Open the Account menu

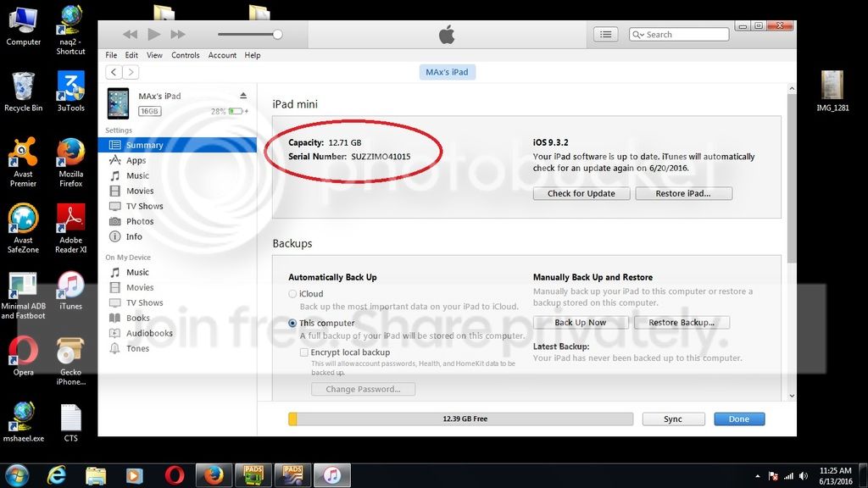coord(222,55)
